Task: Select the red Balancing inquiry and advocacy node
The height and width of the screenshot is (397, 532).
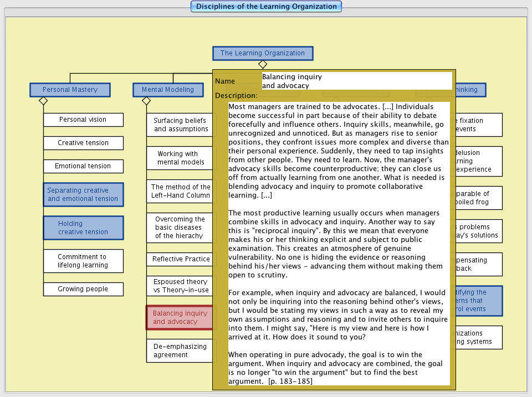Action: [x=179, y=317]
